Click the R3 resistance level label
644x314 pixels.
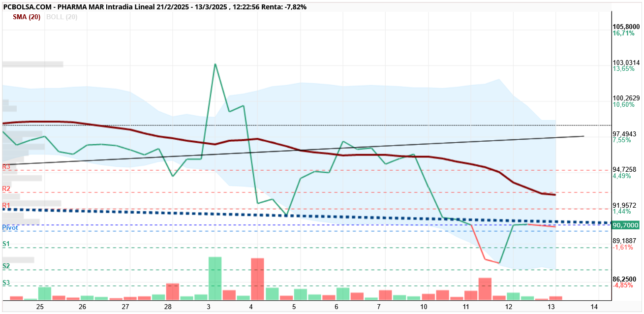[x=6, y=167]
